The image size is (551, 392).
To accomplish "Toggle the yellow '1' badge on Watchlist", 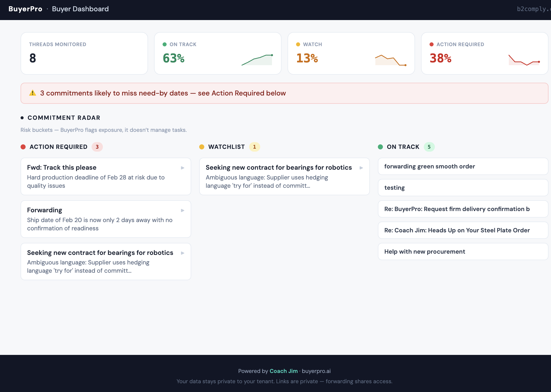I will pos(255,147).
